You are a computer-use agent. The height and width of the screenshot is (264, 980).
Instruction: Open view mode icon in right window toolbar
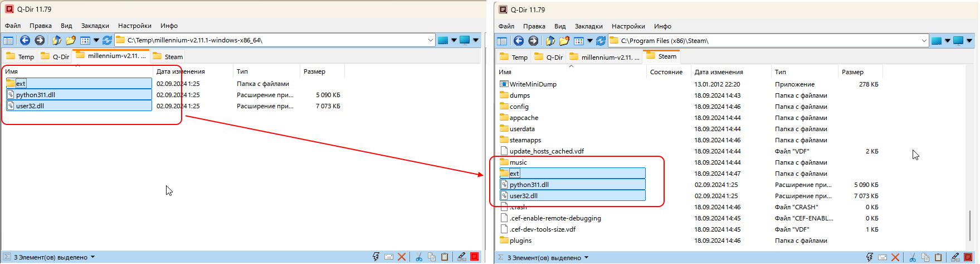click(x=578, y=41)
